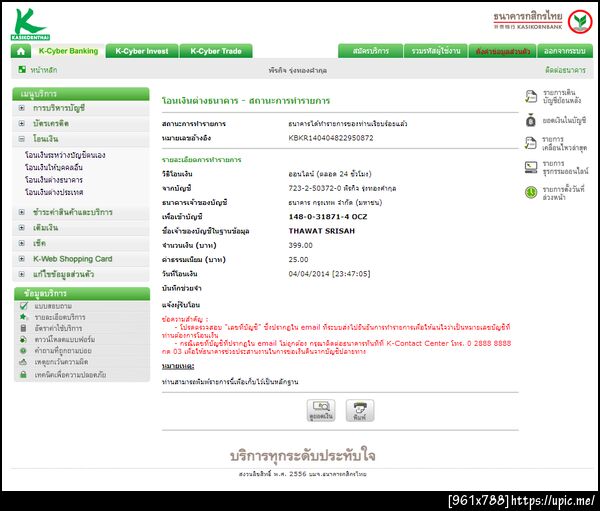Click the รายละเอียดบริการ link text

pyautogui.click(x=60, y=317)
